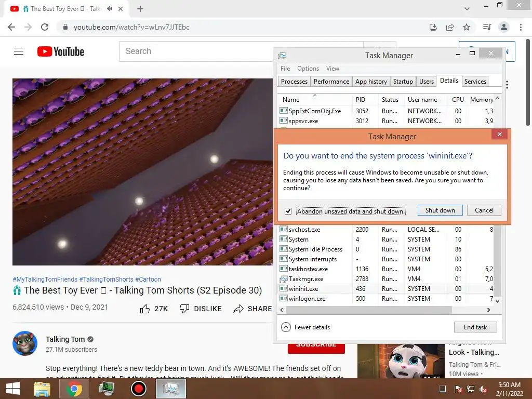Switch to the App history tab
Viewport: 532px width, 399px height.
coord(371,82)
